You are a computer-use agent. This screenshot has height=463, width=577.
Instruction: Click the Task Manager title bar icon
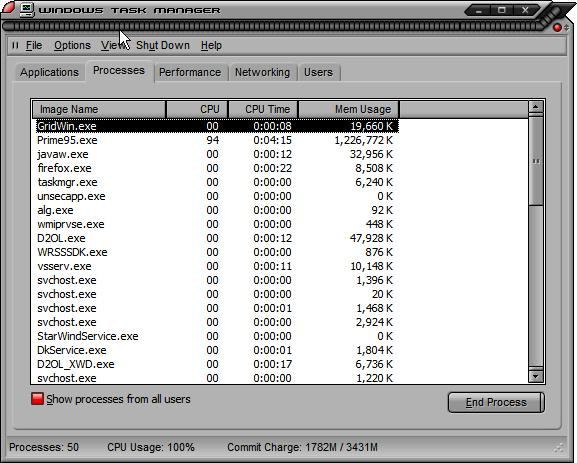click(27, 10)
